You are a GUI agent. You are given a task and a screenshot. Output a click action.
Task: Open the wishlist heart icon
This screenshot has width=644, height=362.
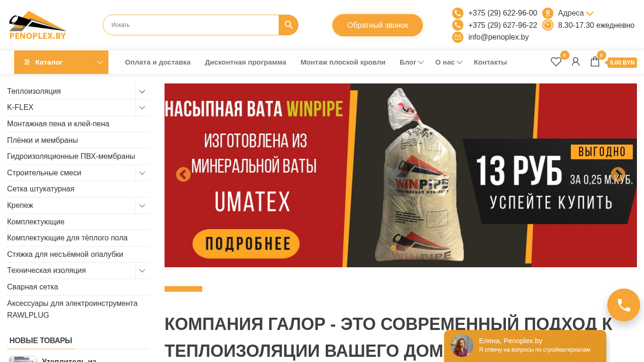tap(556, 62)
